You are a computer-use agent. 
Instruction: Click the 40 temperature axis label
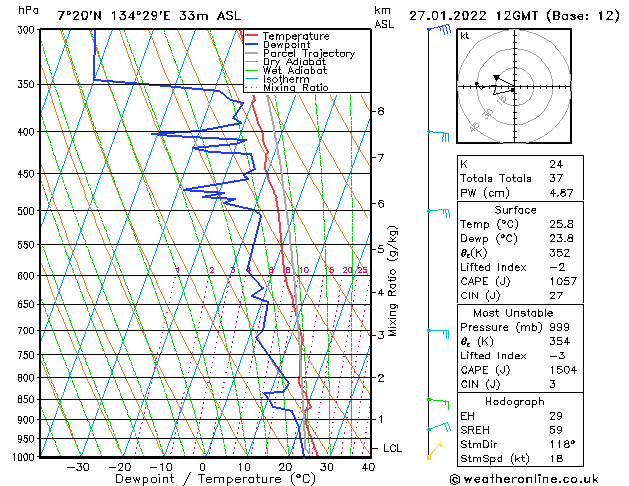click(368, 467)
